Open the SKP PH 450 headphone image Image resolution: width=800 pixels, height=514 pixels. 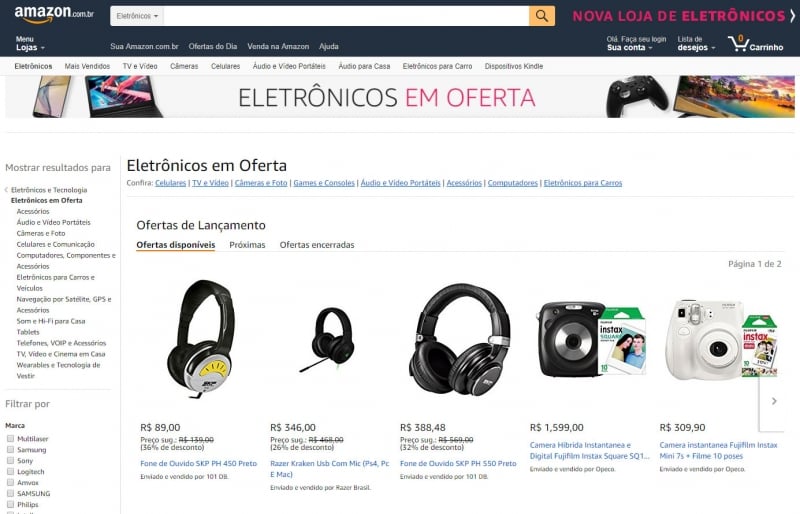coord(201,339)
